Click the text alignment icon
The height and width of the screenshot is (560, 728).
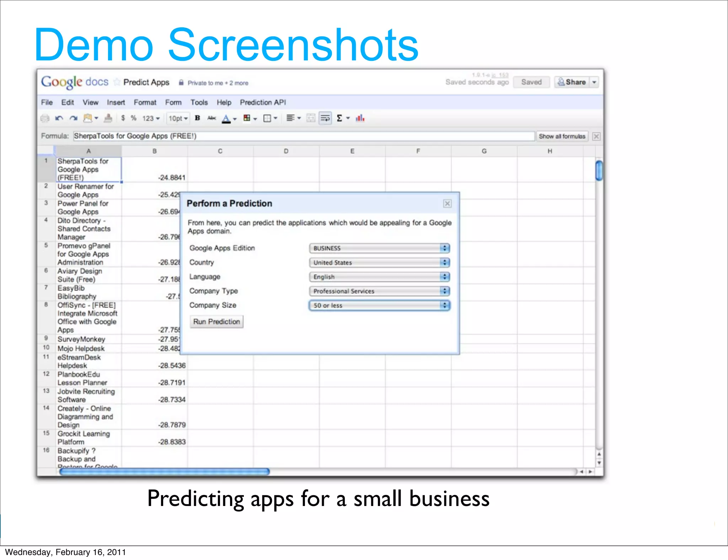point(290,118)
